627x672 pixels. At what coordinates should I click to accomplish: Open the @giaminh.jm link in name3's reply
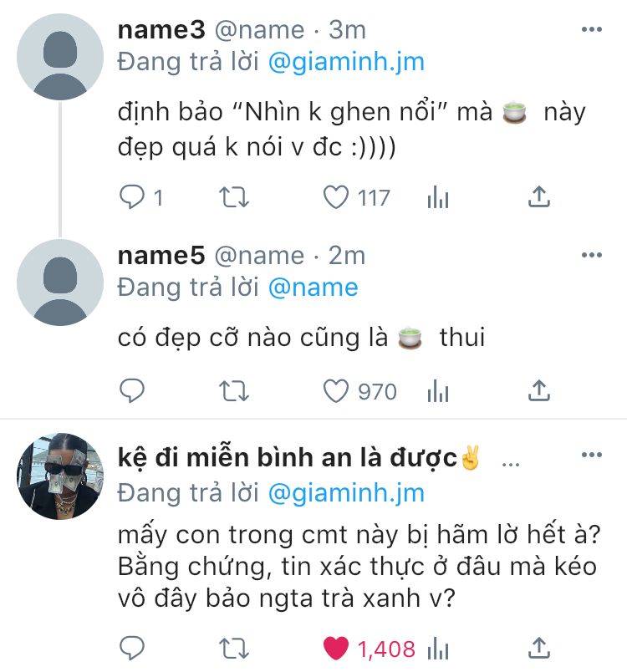pyautogui.click(x=346, y=62)
